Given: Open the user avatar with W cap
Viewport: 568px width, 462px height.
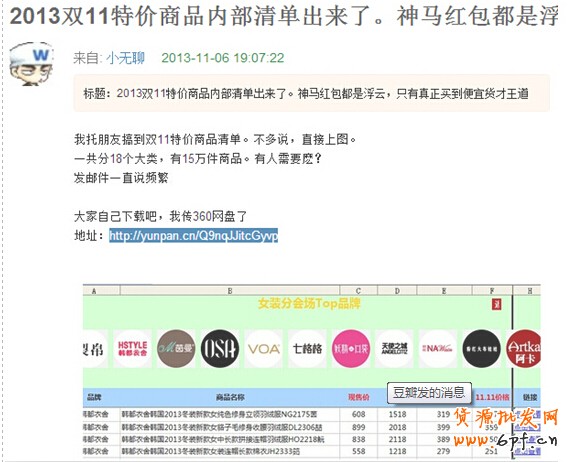Looking at the screenshot, I should [32, 64].
